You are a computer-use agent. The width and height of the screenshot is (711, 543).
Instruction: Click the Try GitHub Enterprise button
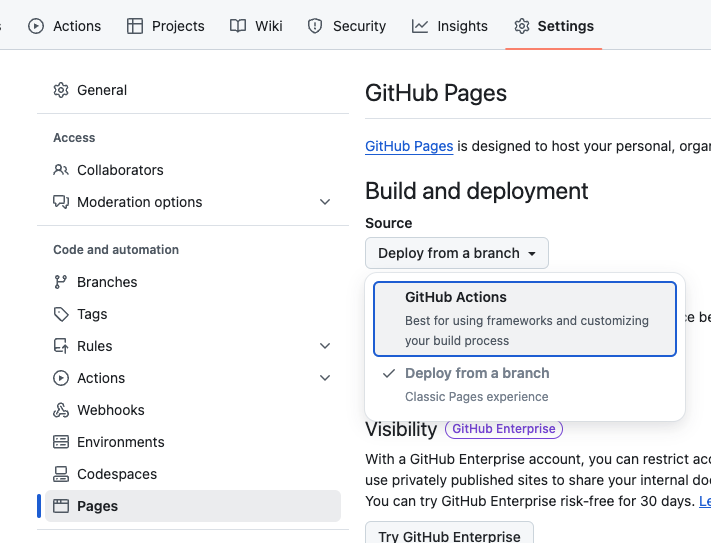click(x=449, y=535)
